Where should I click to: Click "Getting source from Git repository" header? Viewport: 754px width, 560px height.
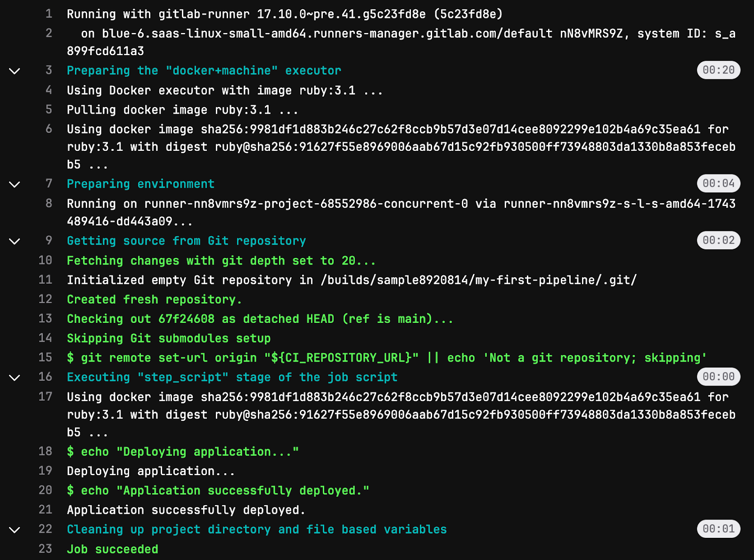pyautogui.click(x=186, y=241)
